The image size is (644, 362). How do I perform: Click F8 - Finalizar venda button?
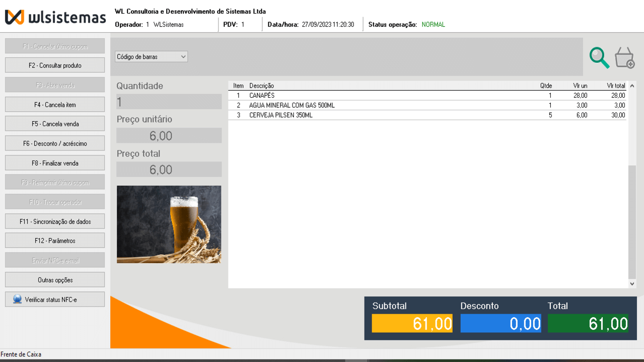coord(55,163)
